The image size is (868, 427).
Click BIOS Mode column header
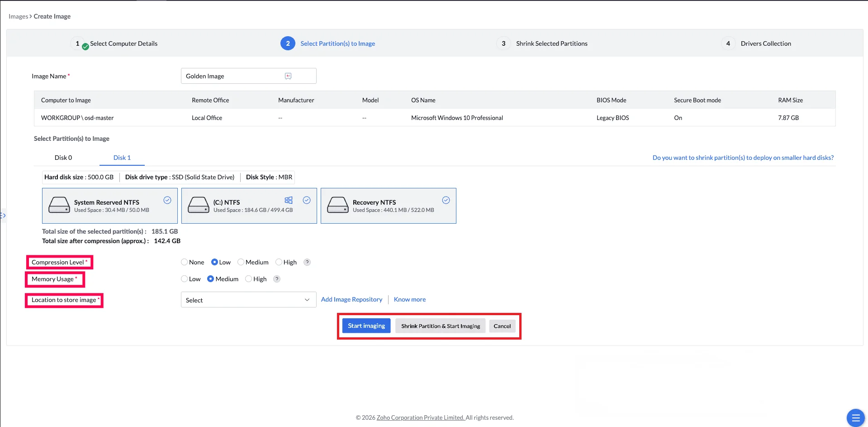[612, 100]
